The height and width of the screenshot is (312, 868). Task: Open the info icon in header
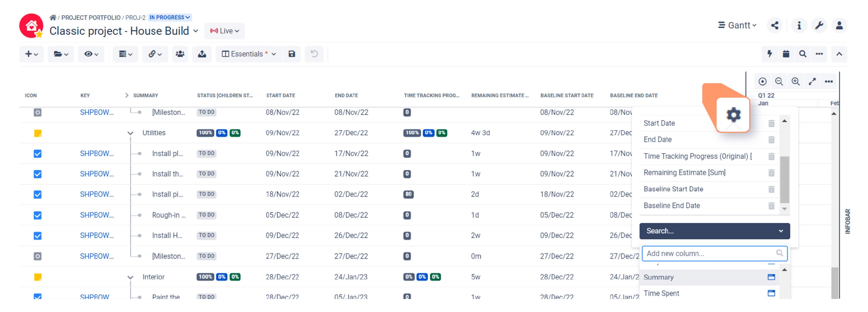tap(799, 25)
